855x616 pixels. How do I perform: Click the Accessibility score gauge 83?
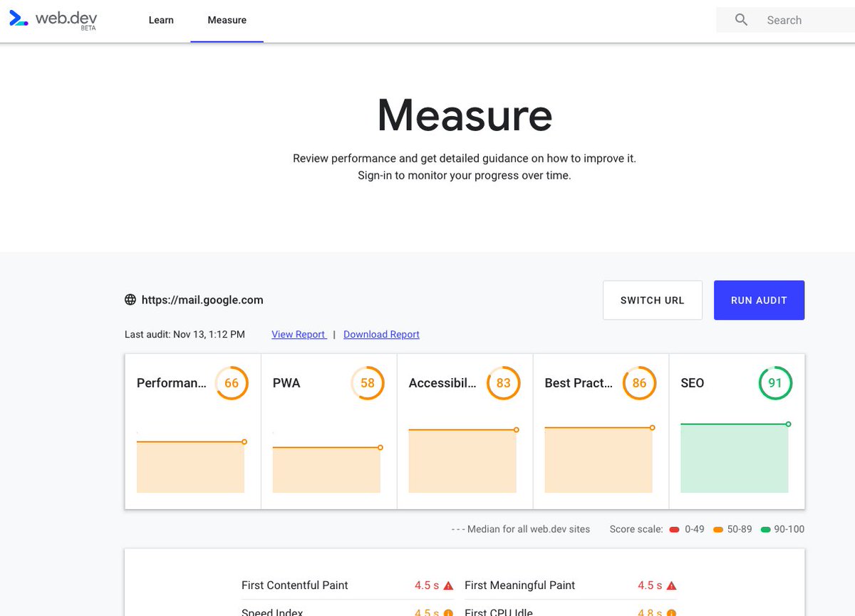coord(504,383)
